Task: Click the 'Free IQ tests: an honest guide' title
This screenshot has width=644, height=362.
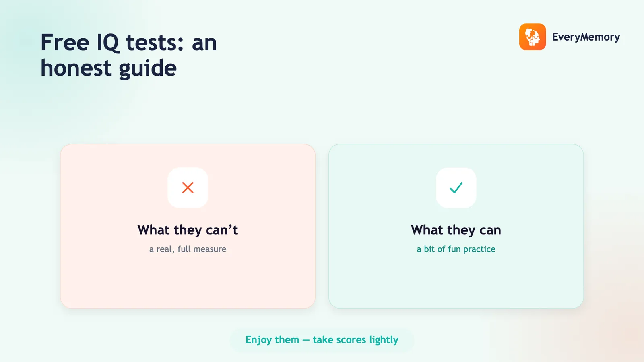Action: coord(129,55)
